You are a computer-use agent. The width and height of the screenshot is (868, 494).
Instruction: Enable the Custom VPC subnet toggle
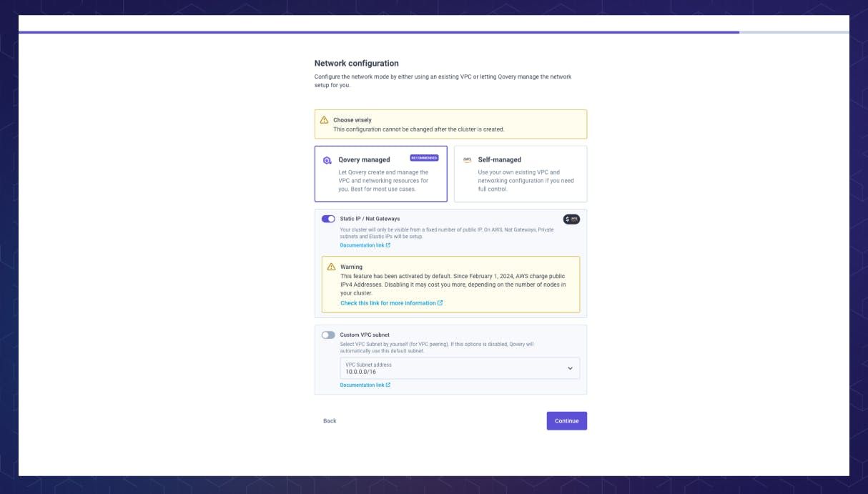click(330, 334)
